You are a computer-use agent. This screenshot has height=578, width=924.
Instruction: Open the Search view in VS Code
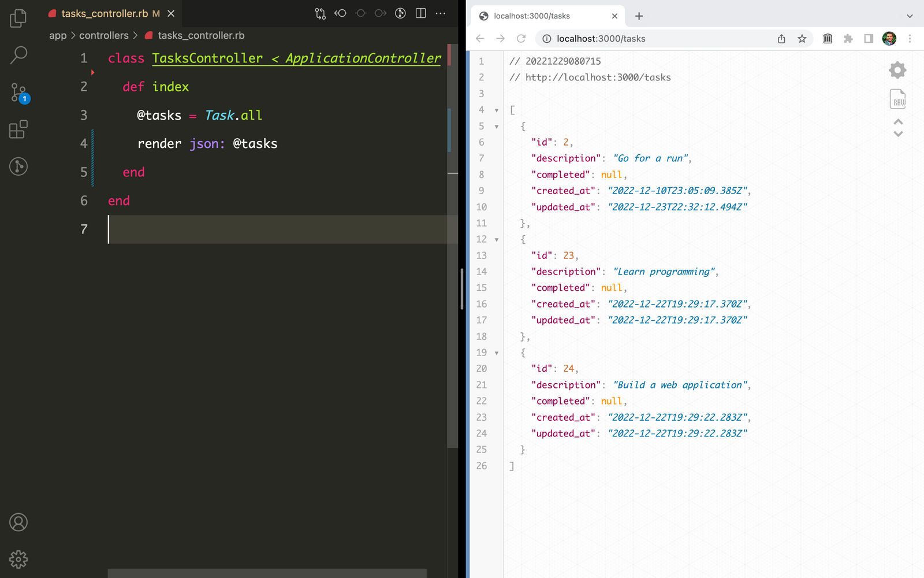(18, 55)
